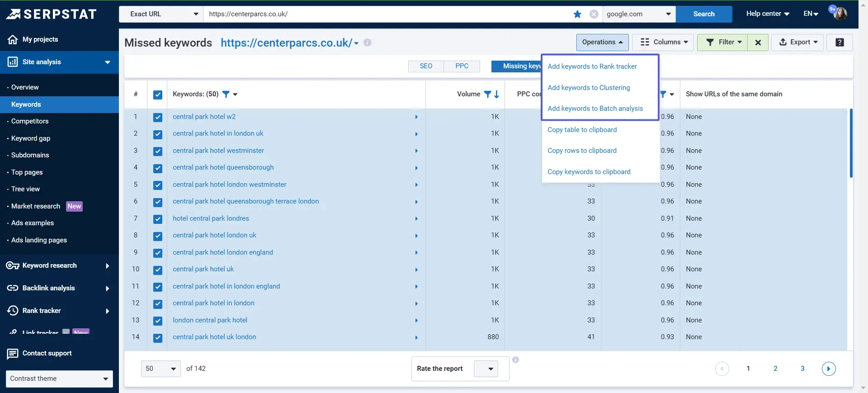This screenshot has width=868, height=393.
Task: Collapse the Operations dropdown
Action: [x=602, y=43]
